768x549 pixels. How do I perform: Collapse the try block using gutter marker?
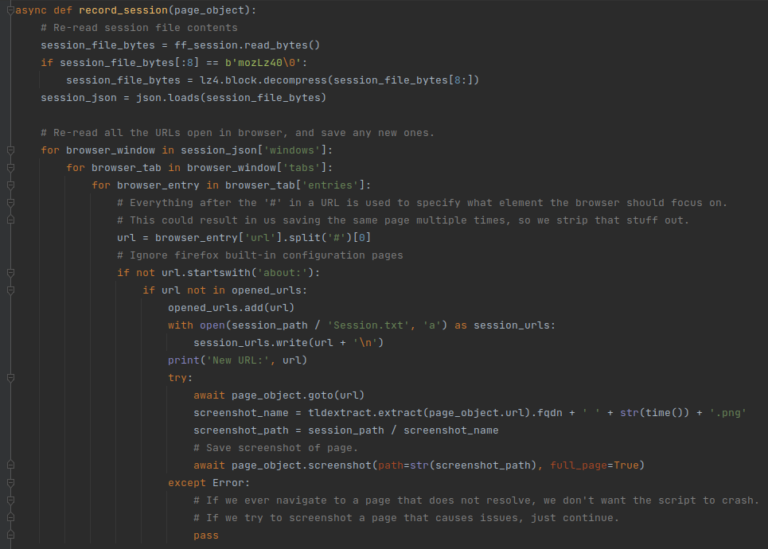click(x=10, y=378)
